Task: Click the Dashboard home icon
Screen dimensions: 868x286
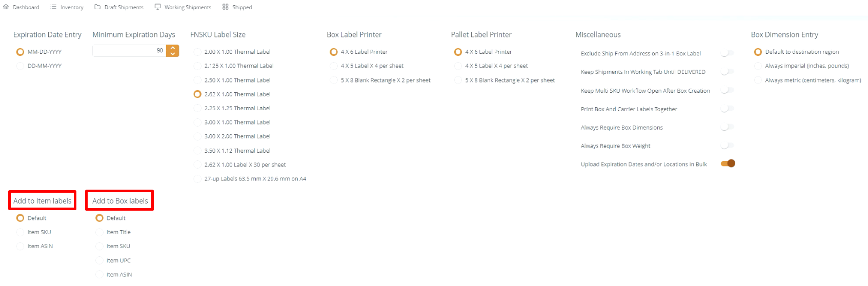Action: pyautogui.click(x=6, y=7)
